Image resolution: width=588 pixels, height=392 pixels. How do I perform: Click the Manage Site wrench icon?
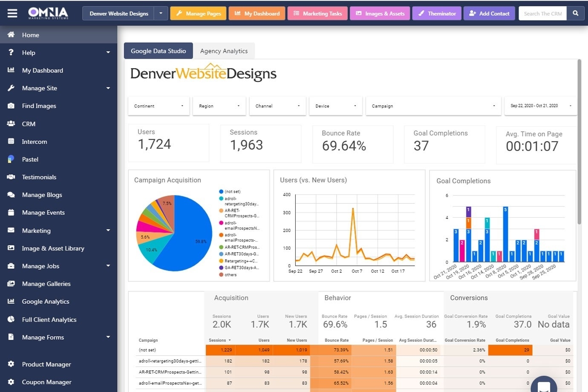(x=11, y=88)
